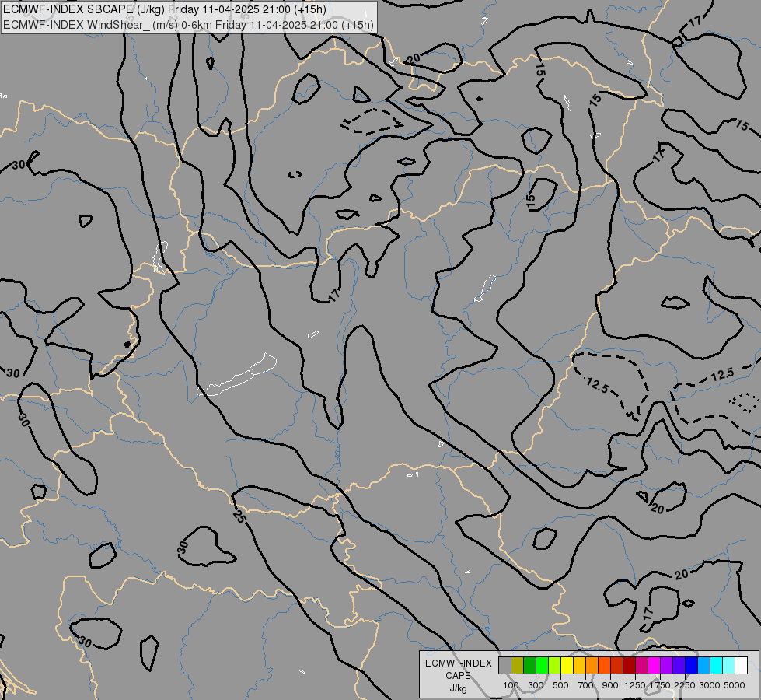
Task: Click the WindShear 0-6km title line
Action: [x=188, y=25]
